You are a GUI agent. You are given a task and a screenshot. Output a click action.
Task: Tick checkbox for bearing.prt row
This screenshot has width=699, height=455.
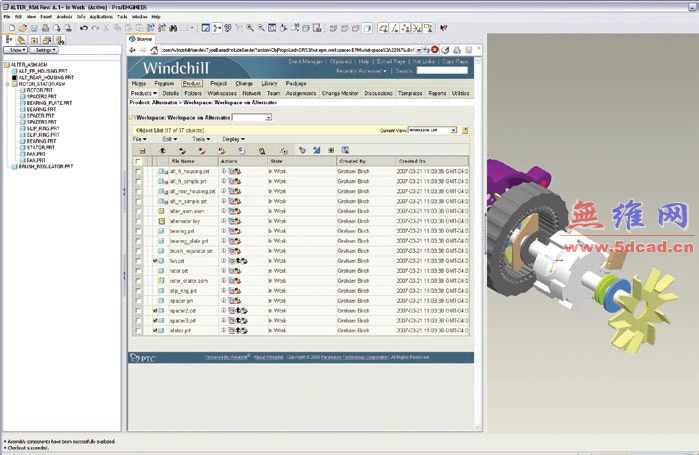tap(138, 231)
